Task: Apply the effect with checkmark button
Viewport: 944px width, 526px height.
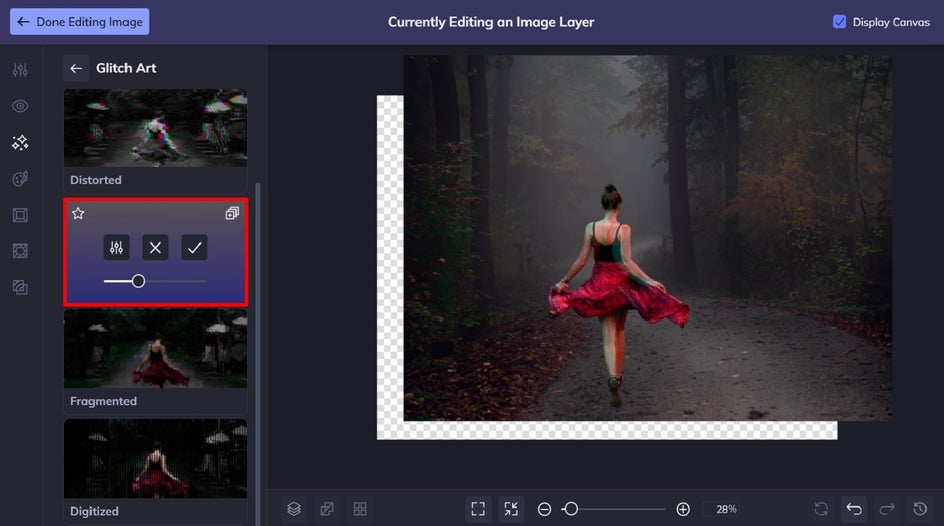Action: tap(194, 247)
